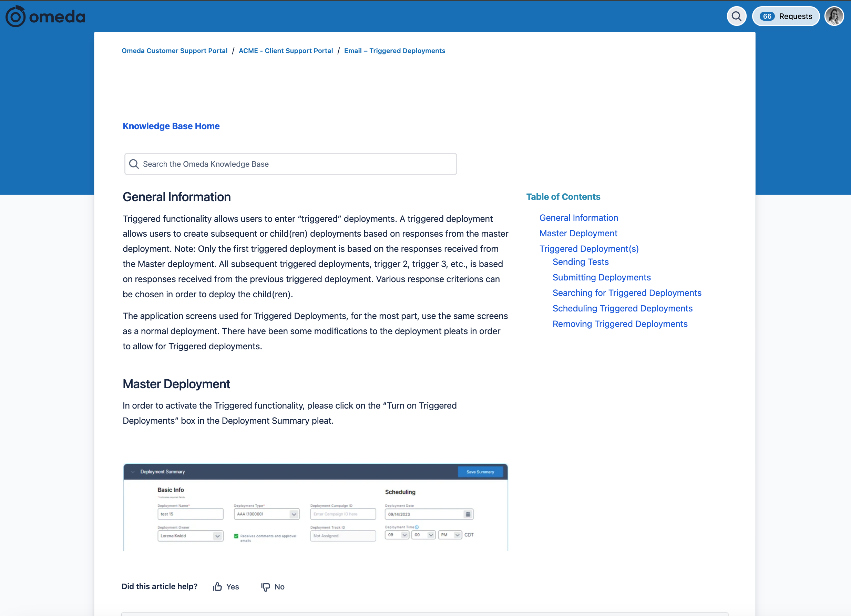
Task: Click the Deployment Summary screenshot image
Action: tap(315, 507)
